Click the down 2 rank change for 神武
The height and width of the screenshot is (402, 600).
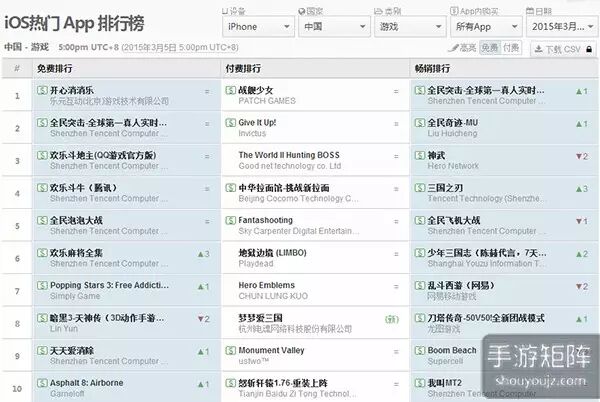582,156
